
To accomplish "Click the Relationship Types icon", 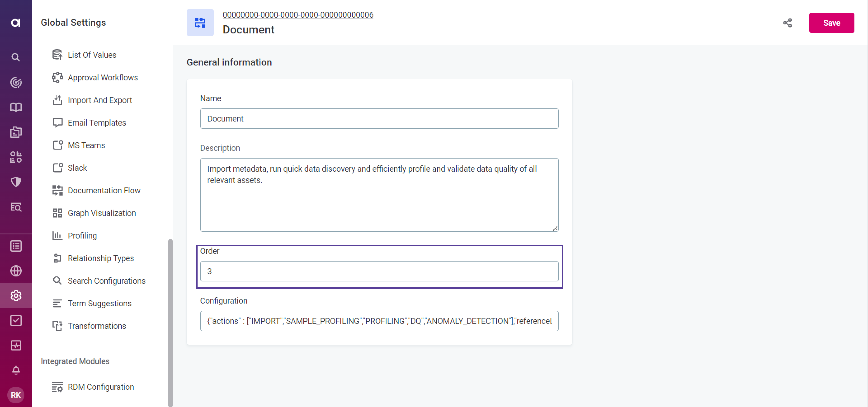I will (57, 258).
